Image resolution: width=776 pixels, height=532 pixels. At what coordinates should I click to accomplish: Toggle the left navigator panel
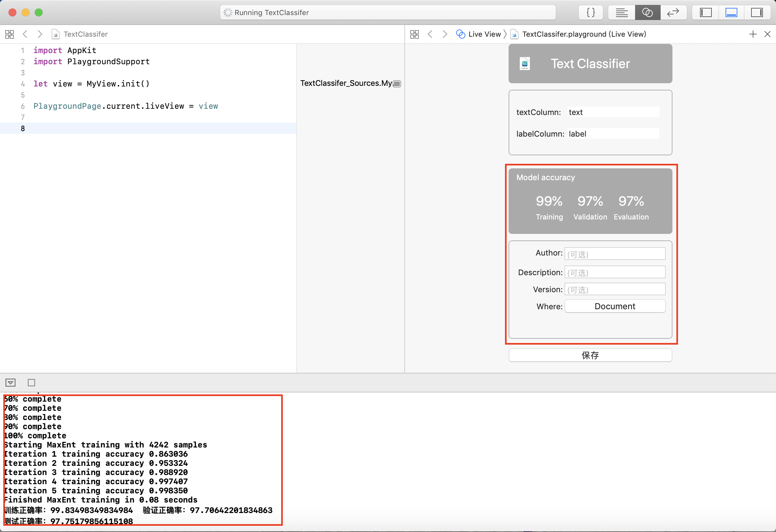[706, 13]
